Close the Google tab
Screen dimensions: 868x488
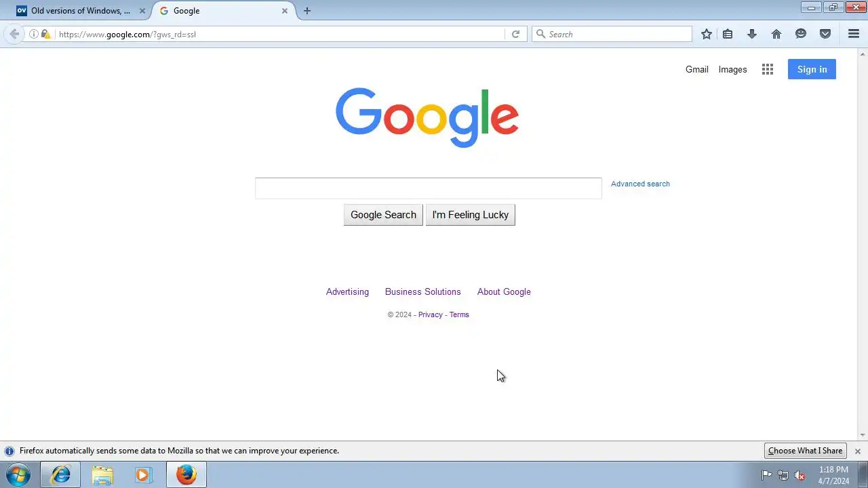tap(285, 11)
